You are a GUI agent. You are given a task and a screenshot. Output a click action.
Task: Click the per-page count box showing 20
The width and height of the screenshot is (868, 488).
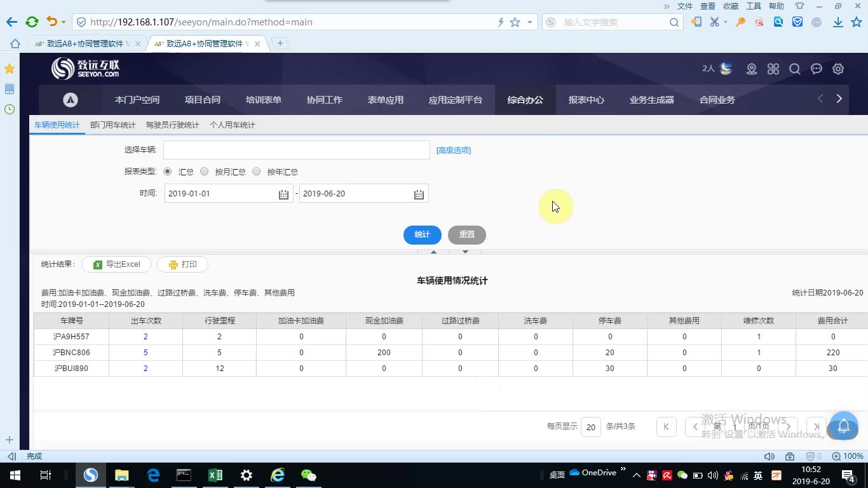(x=591, y=427)
